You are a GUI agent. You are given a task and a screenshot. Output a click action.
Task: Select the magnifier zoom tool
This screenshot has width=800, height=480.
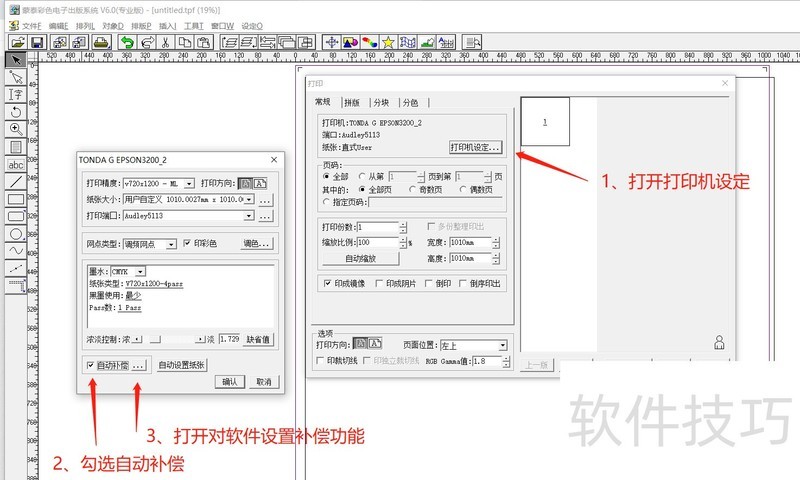click(x=16, y=129)
